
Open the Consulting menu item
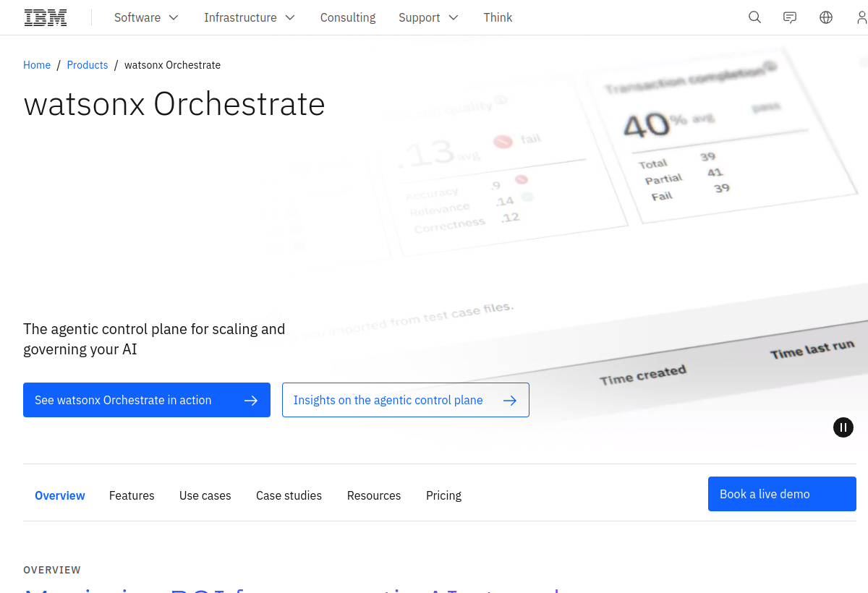pyautogui.click(x=348, y=17)
